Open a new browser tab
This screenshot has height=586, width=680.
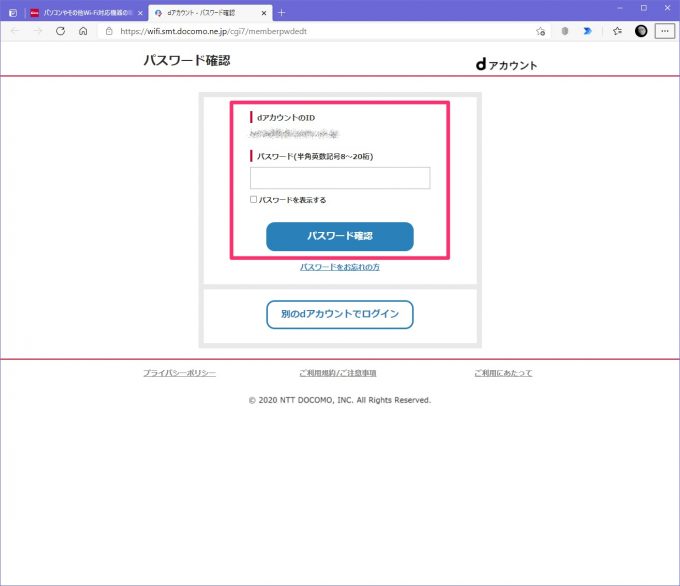coord(281,13)
